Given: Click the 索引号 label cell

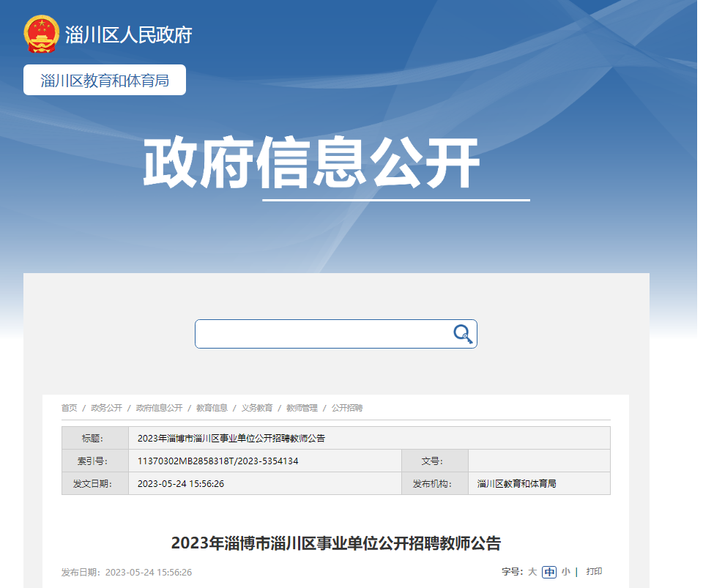Looking at the screenshot, I should [95, 461].
